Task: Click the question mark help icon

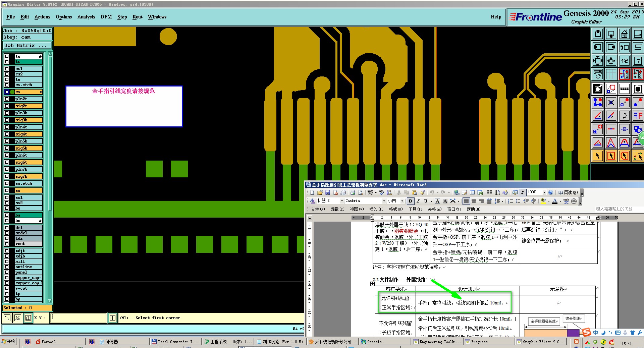Action: pyautogui.click(x=638, y=61)
